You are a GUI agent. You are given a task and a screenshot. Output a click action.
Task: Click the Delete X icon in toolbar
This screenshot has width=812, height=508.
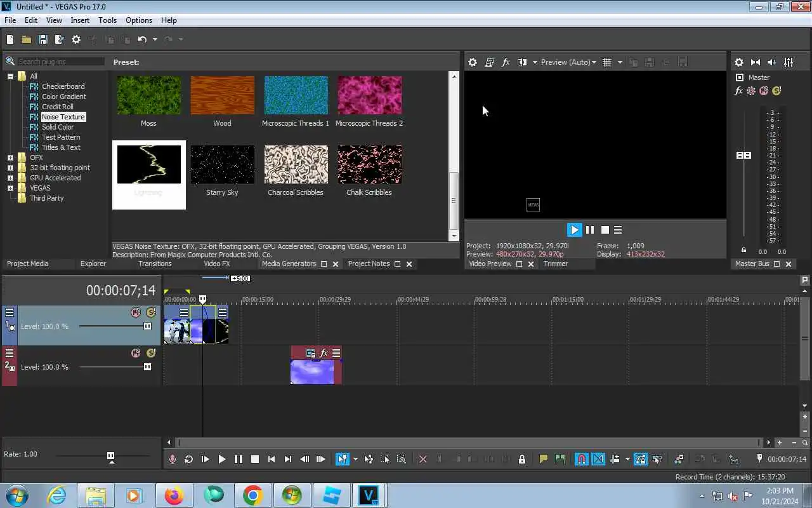(423, 459)
